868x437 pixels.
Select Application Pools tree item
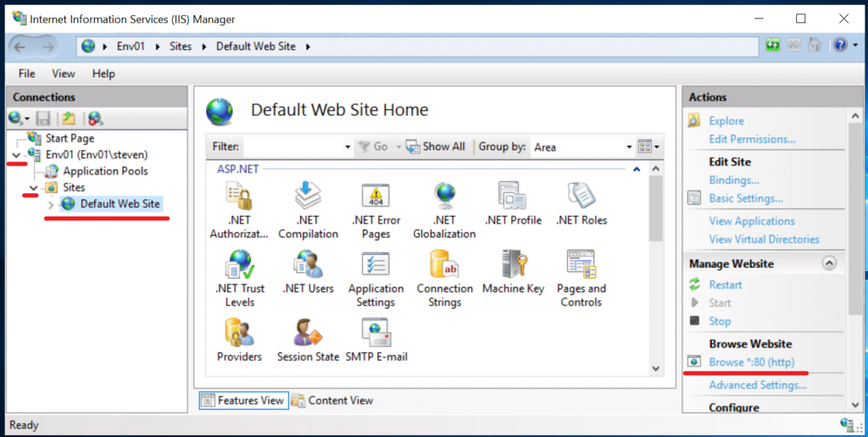click(x=105, y=171)
